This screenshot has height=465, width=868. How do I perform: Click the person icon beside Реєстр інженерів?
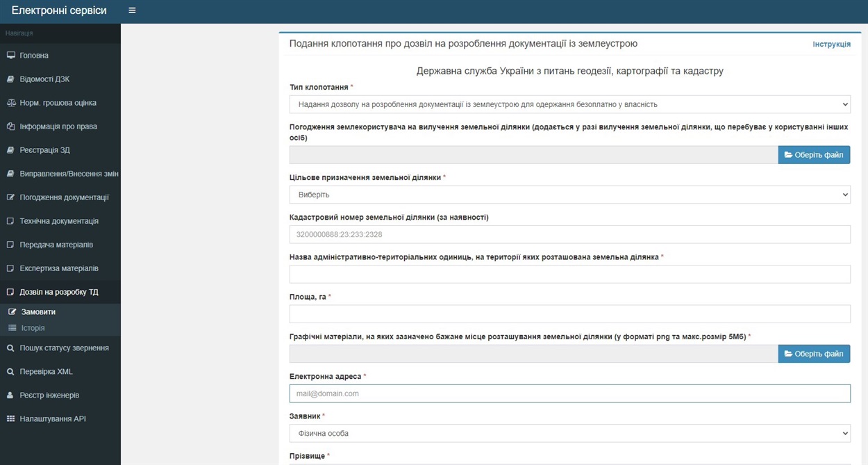(10, 395)
